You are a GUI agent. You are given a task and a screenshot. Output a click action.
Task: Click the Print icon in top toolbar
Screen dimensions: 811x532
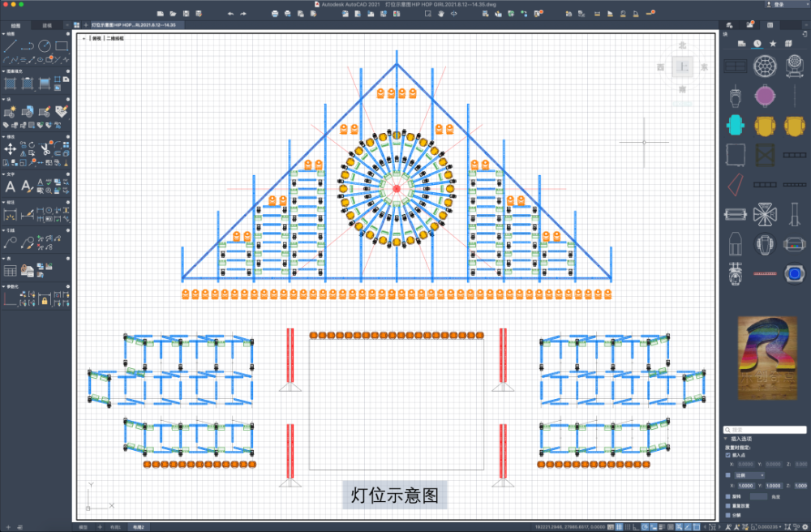click(275, 14)
